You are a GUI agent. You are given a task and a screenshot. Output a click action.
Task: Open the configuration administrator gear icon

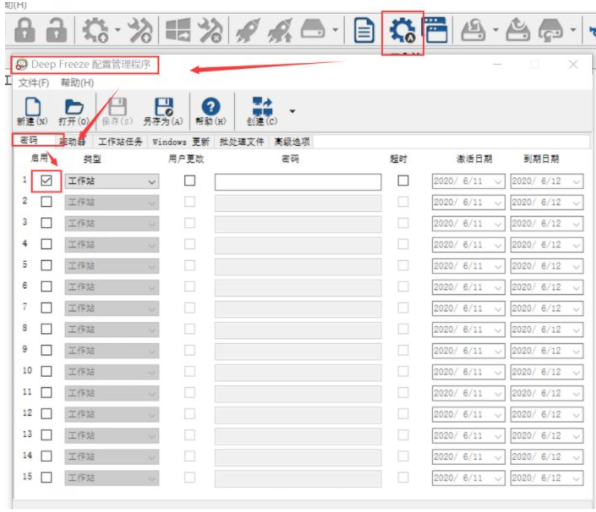tap(402, 30)
